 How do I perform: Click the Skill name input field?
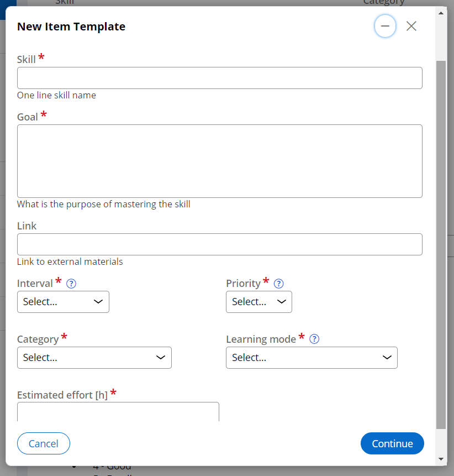click(219, 78)
